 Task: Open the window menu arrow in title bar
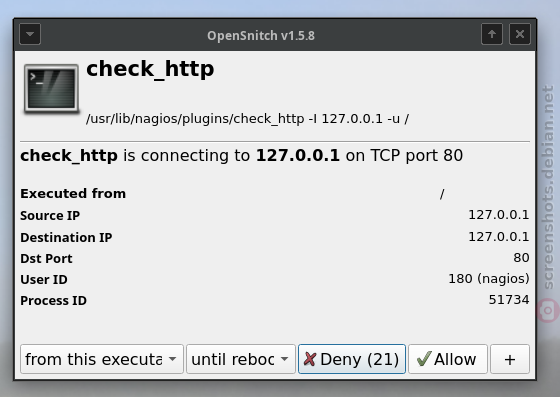point(30,34)
